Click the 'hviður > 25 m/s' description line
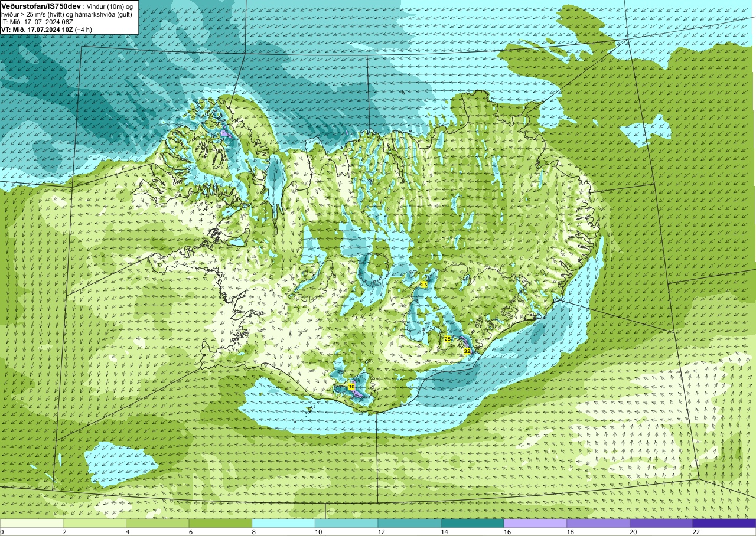756x536 pixels. click(67, 14)
